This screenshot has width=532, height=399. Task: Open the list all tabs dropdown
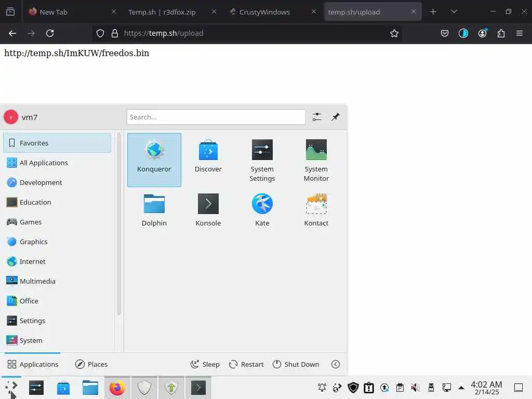(x=454, y=12)
